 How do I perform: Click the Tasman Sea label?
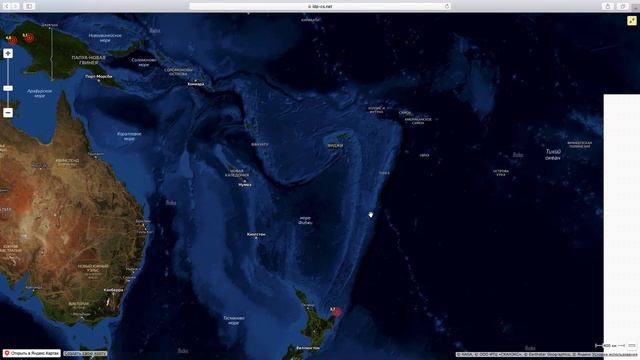click(234, 320)
